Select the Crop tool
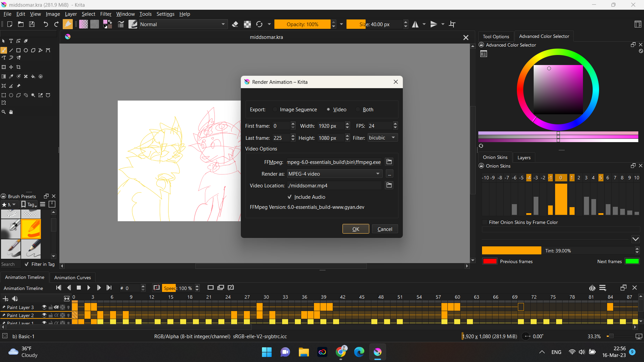This screenshot has height=362, width=644. 18,67
